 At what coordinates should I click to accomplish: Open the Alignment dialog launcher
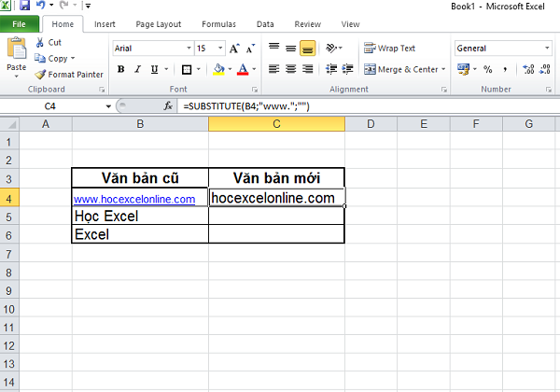(x=444, y=90)
